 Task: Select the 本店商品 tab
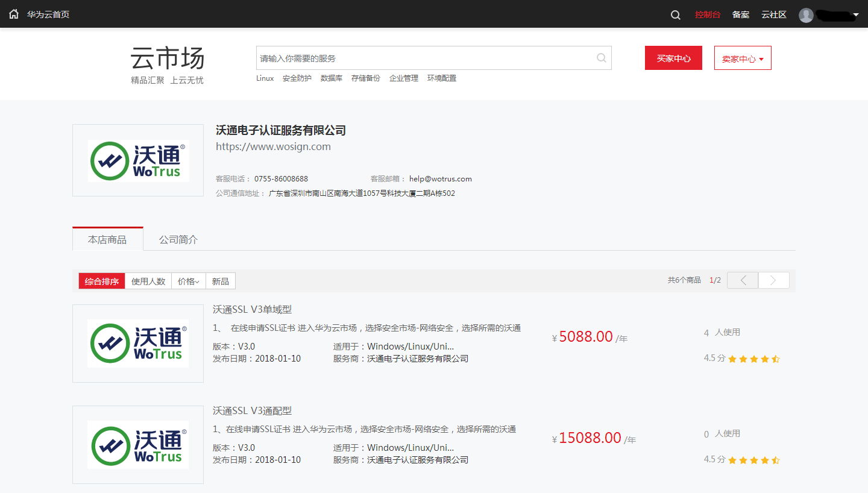(x=107, y=240)
